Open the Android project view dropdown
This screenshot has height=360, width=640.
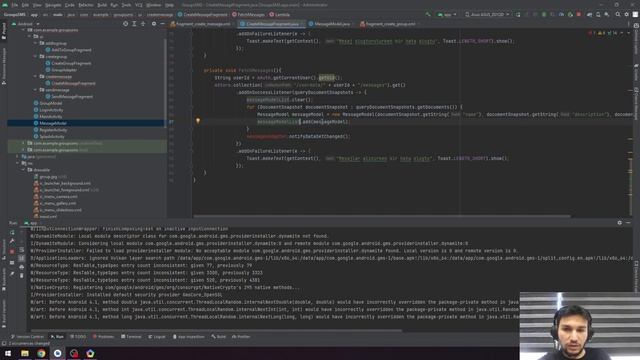tap(24, 24)
